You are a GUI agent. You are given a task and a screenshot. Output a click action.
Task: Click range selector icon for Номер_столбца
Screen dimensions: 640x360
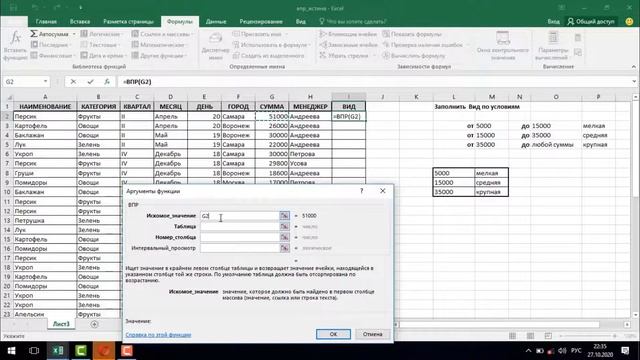[284, 237]
